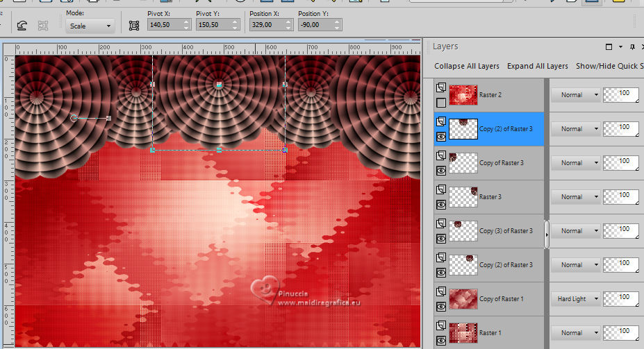The height and width of the screenshot is (349, 644).
Task: Click the rotation handle square next to the pivot
Action: (109, 118)
